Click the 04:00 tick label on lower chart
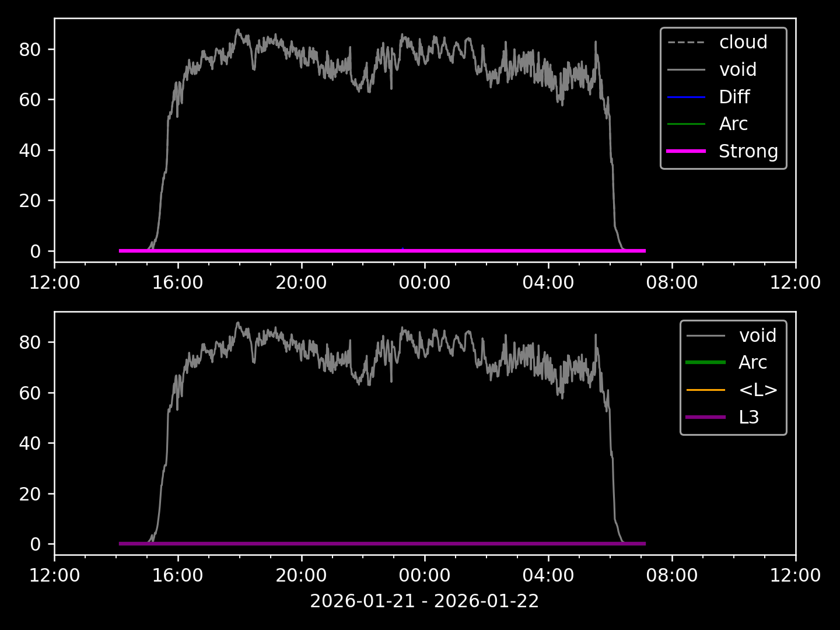840x630 pixels. [548, 576]
